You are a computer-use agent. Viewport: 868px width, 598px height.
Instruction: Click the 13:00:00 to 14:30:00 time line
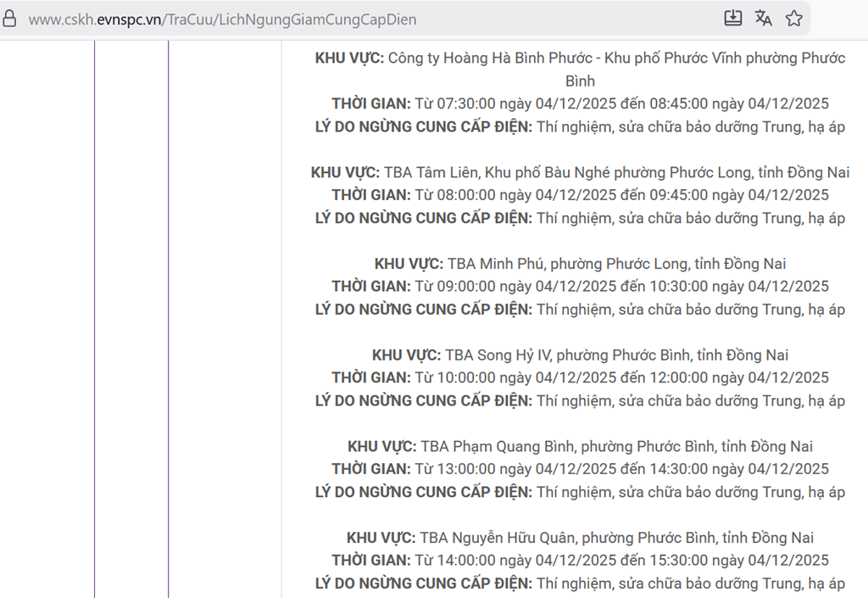[580, 469]
